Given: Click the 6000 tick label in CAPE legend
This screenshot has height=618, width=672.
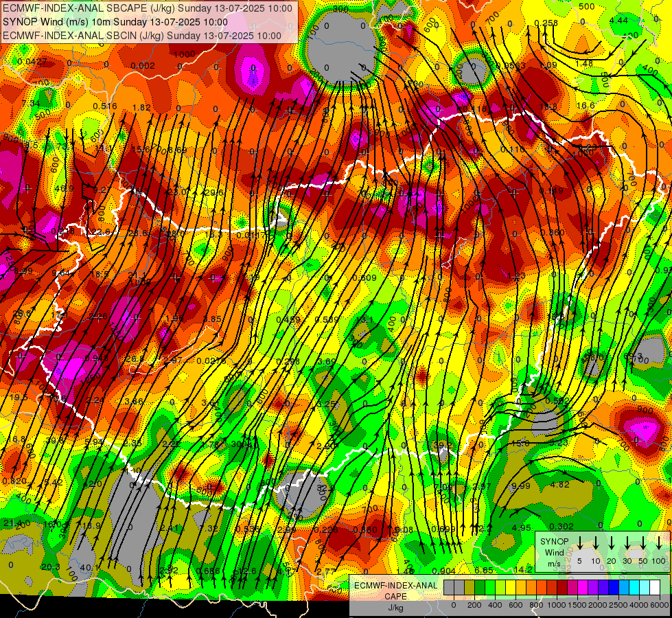Looking at the screenshot, I should [660, 605].
